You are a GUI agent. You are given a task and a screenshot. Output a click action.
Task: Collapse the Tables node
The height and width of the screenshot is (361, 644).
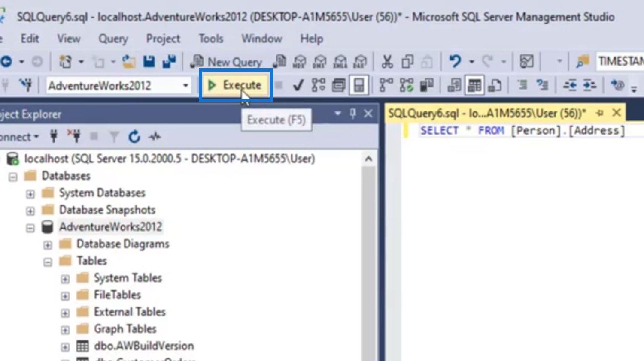pyautogui.click(x=48, y=262)
